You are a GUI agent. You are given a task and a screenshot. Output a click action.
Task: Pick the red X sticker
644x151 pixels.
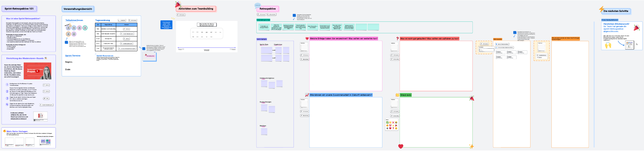tap(393, 123)
